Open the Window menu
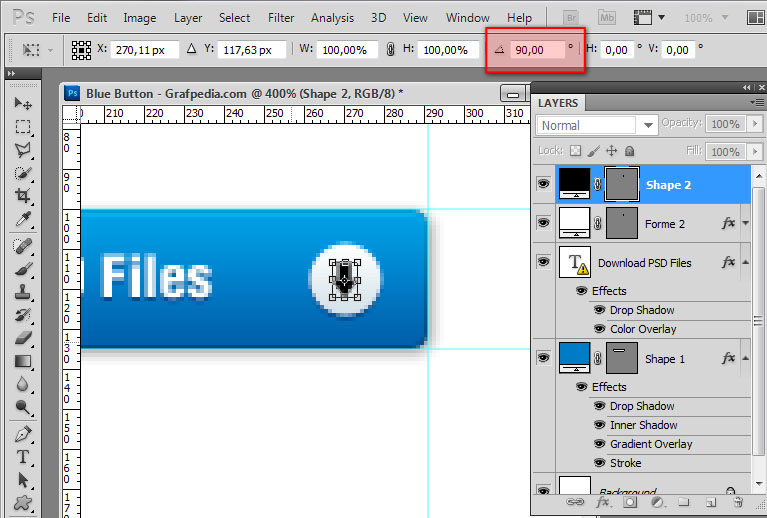Screen dimensions: 767x518 (x=468, y=18)
